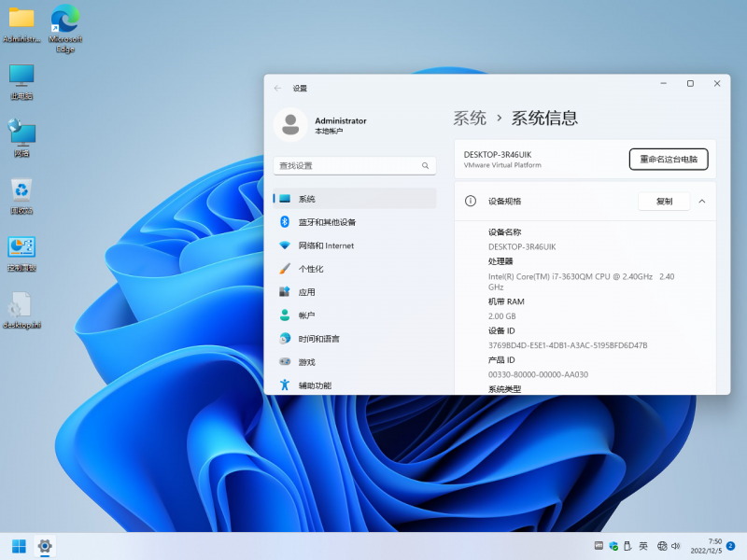Screen dimensions: 747x560
Task: Click the device ID 3769BD4D value
Action: point(568,345)
